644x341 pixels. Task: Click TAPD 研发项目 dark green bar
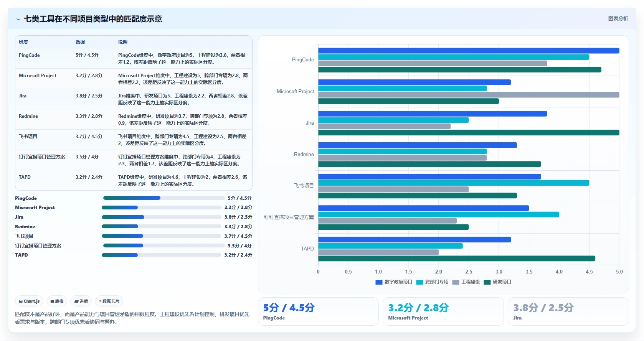[x=457, y=259]
